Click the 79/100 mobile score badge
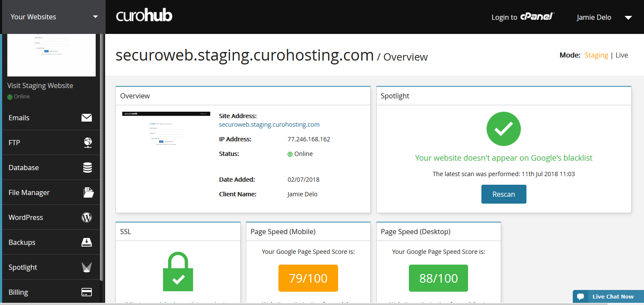The height and width of the screenshot is (305, 644). click(x=308, y=278)
